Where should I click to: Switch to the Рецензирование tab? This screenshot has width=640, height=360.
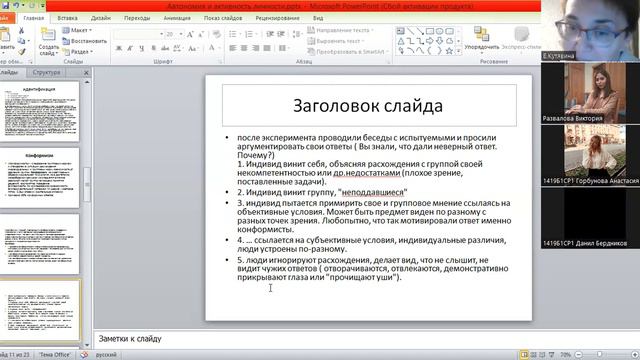[x=278, y=18]
